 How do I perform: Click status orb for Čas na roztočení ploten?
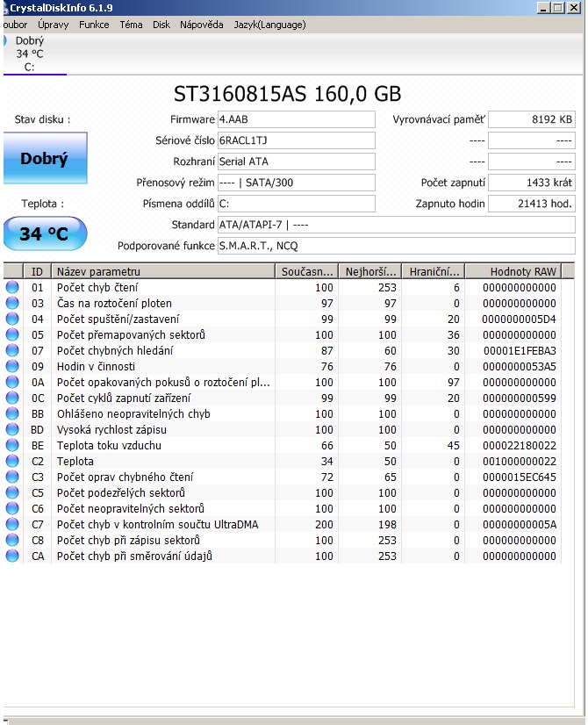[x=12, y=303]
